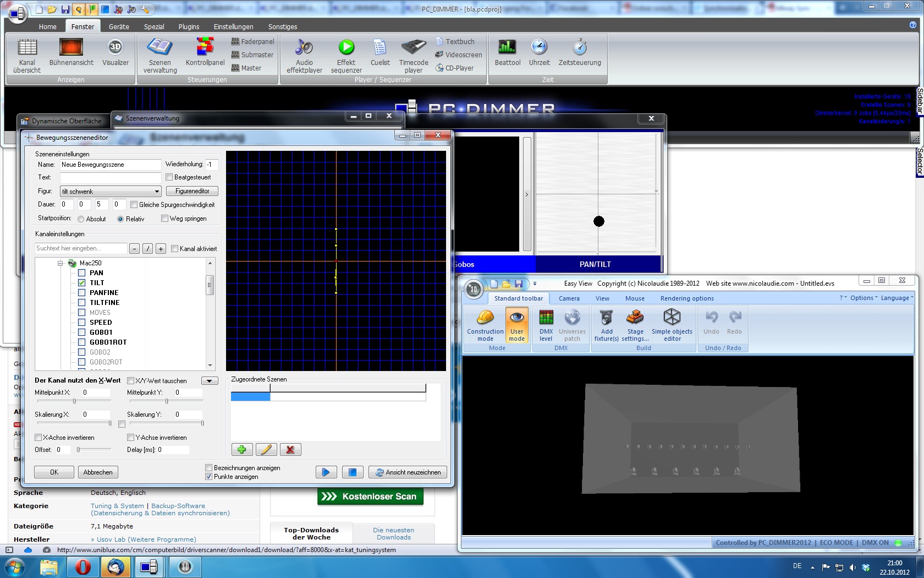Check the PAN channel box
Screen dimensions: 924x578
[81, 273]
